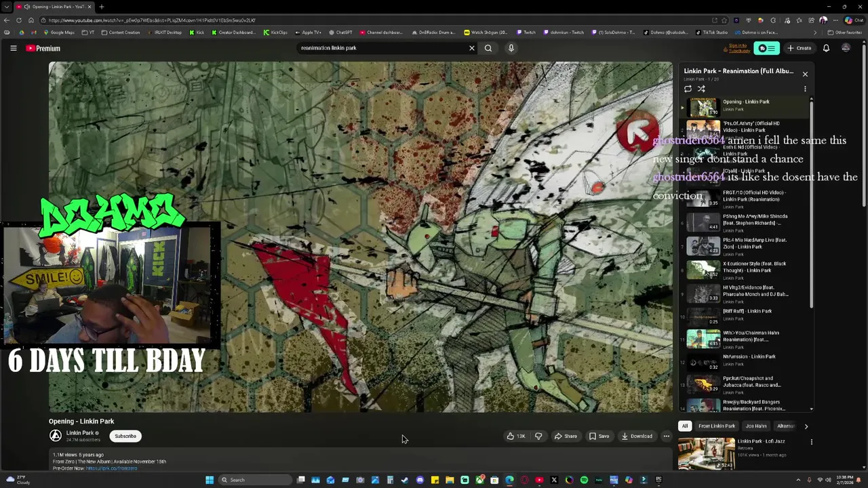The height and width of the screenshot is (488, 868).
Task: Select 'Joe Hahn' filter chip
Action: click(x=756, y=426)
